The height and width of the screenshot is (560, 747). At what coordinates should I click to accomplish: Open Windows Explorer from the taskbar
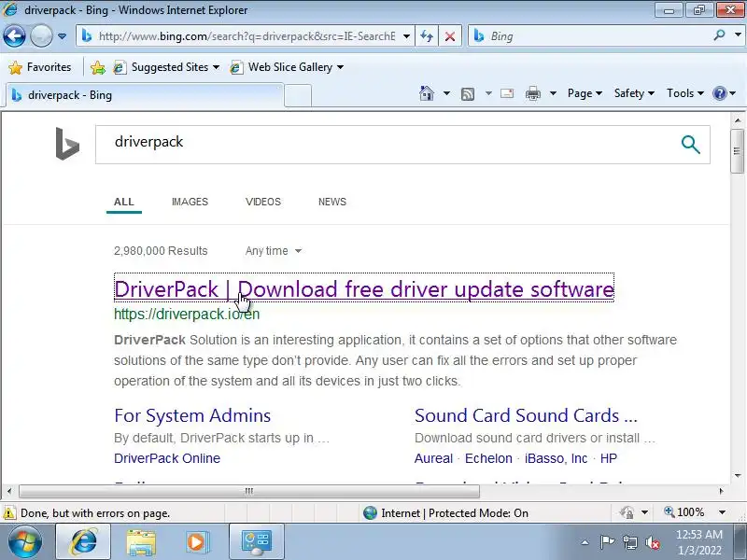141,542
